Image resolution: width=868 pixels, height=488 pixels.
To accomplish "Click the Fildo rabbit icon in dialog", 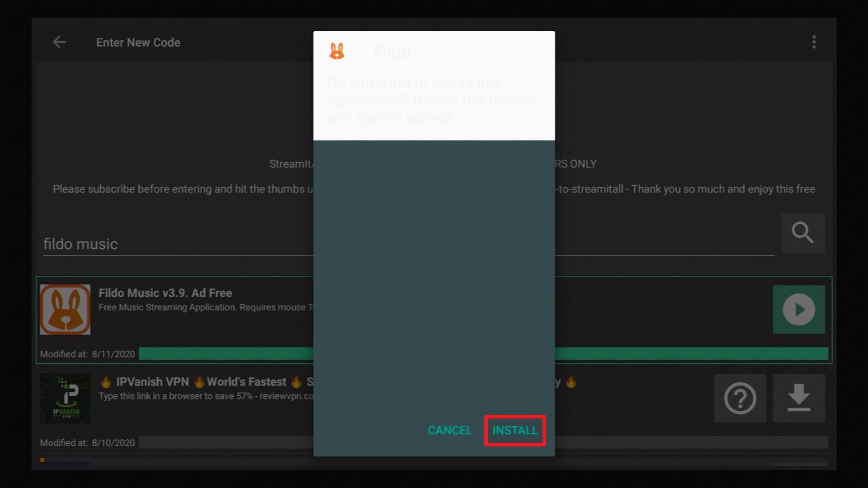I will pos(337,52).
